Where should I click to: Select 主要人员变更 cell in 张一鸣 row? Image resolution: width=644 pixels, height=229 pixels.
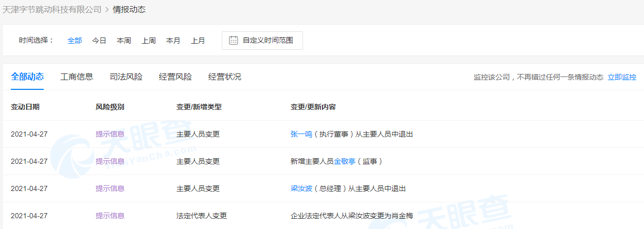198,134
